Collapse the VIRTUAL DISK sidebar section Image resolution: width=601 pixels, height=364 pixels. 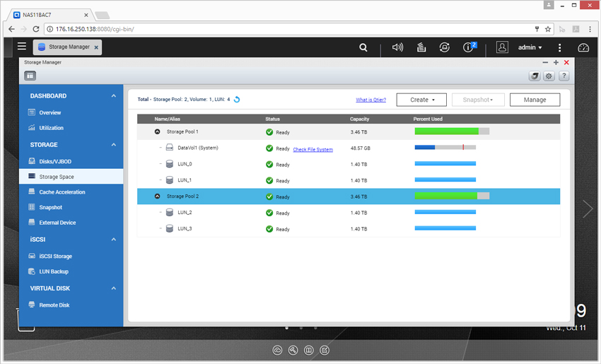coord(113,288)
